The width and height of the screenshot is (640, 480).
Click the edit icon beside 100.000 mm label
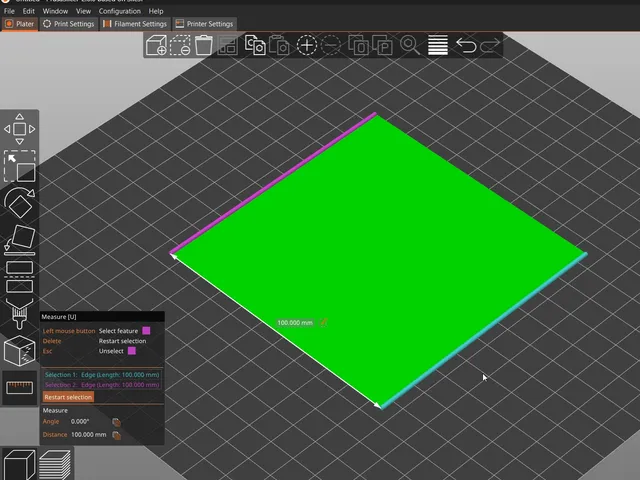click(323, 322)
